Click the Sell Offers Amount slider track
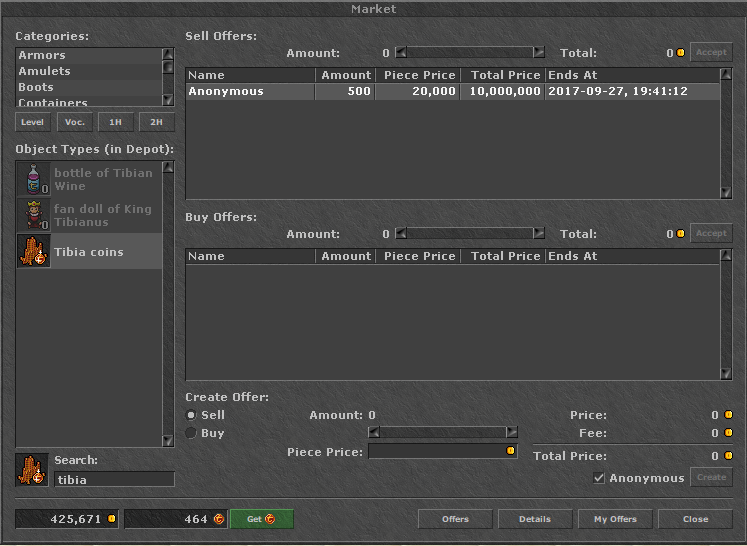 [x=470, y=52]
